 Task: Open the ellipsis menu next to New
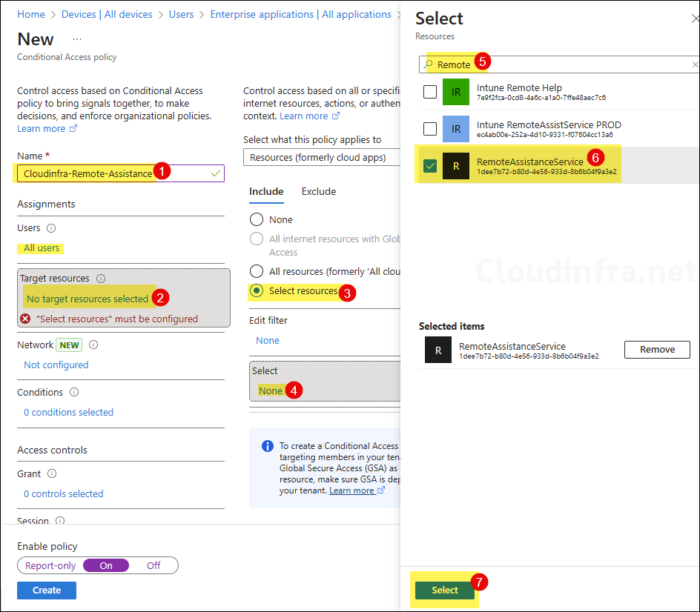point(77,39)
